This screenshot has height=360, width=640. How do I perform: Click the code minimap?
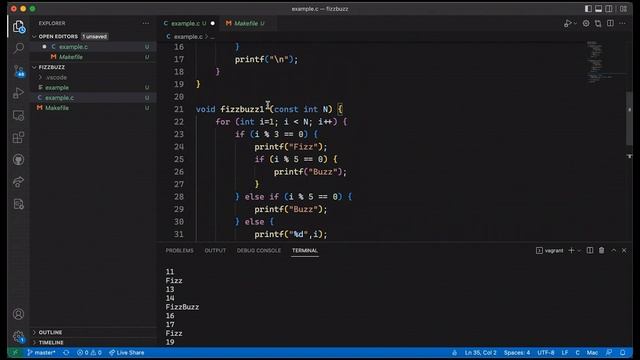606,61
